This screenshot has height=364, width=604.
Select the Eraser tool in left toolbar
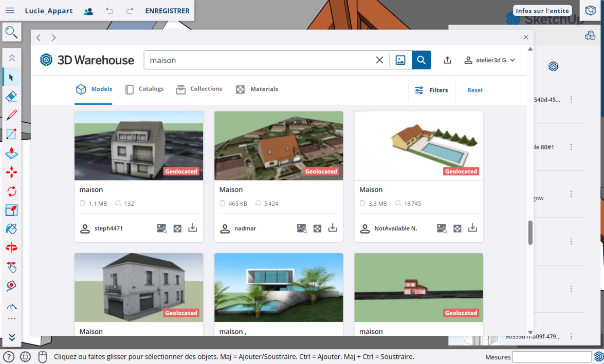click(11, 97)
